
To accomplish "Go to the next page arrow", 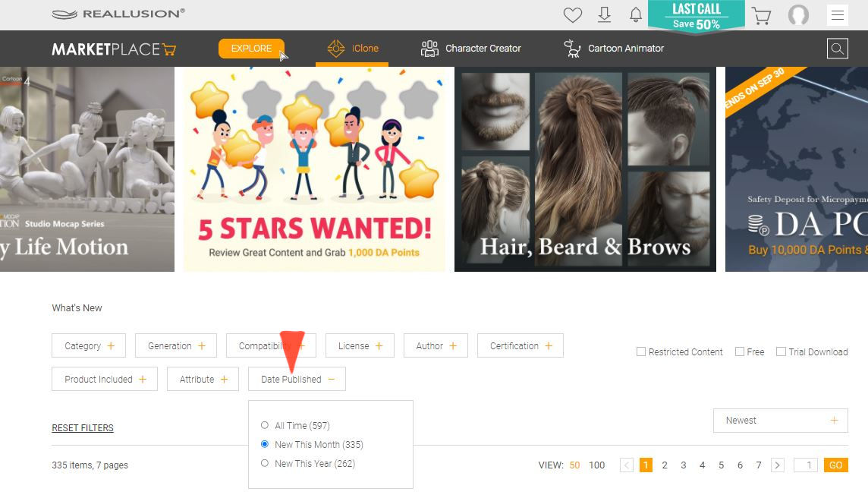I will tap(777, 465).
